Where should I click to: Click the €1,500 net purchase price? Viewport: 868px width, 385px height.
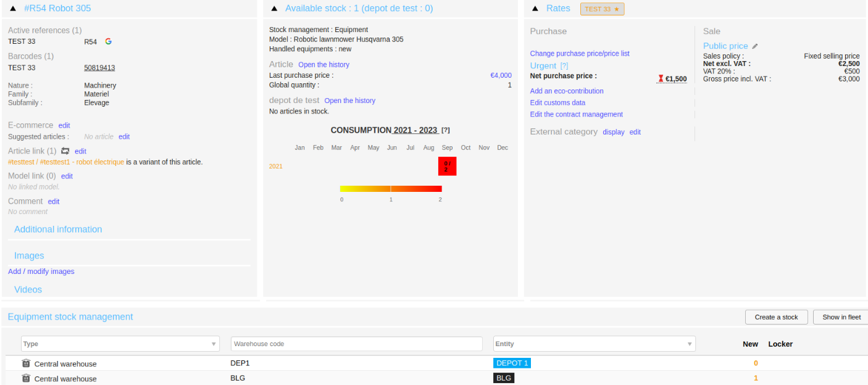coord(676,79)
